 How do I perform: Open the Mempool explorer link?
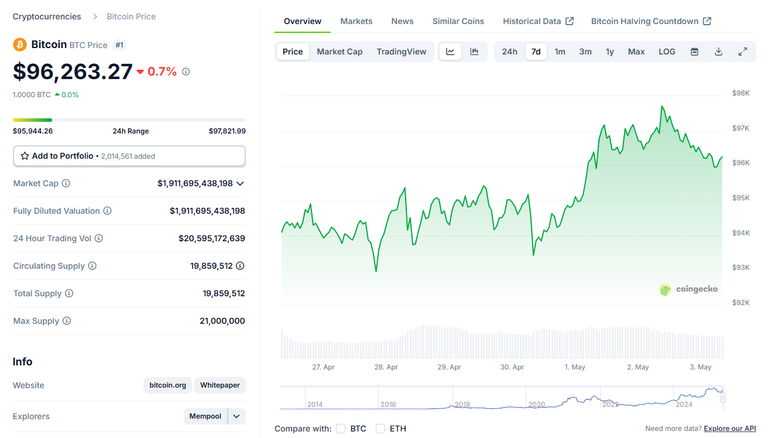click(x=205, y=416)
